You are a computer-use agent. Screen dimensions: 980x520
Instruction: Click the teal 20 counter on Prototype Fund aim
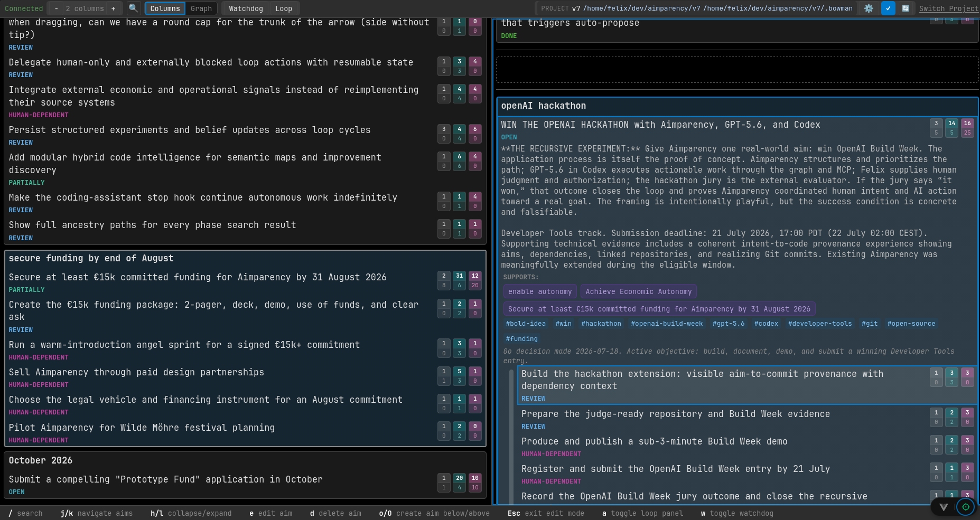(x=459, y=478)
